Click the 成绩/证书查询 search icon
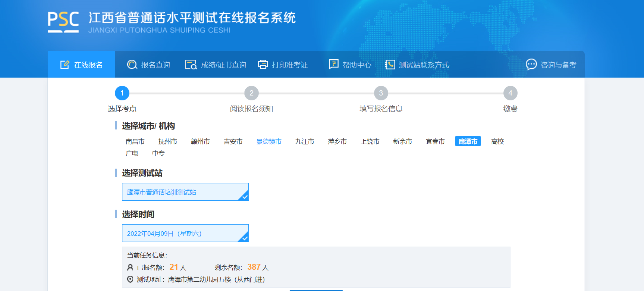Viewport: 644px width, 291px height. click(191, 65)
